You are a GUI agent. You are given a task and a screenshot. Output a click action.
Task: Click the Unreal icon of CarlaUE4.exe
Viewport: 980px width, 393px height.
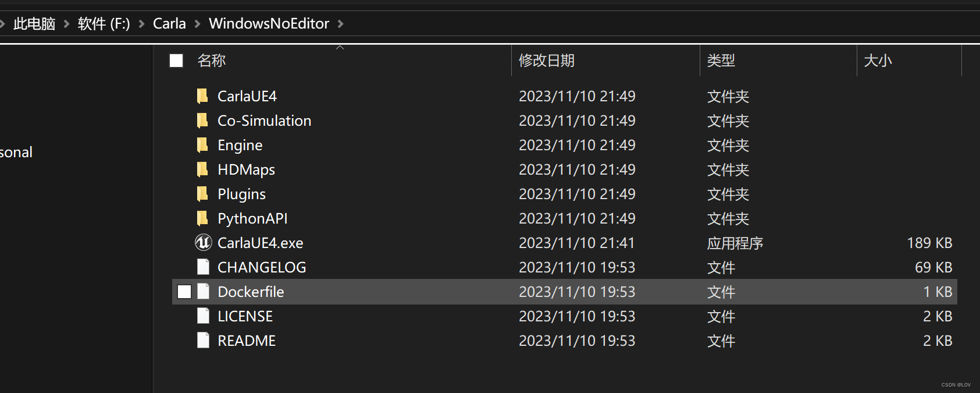click(203, 242)
